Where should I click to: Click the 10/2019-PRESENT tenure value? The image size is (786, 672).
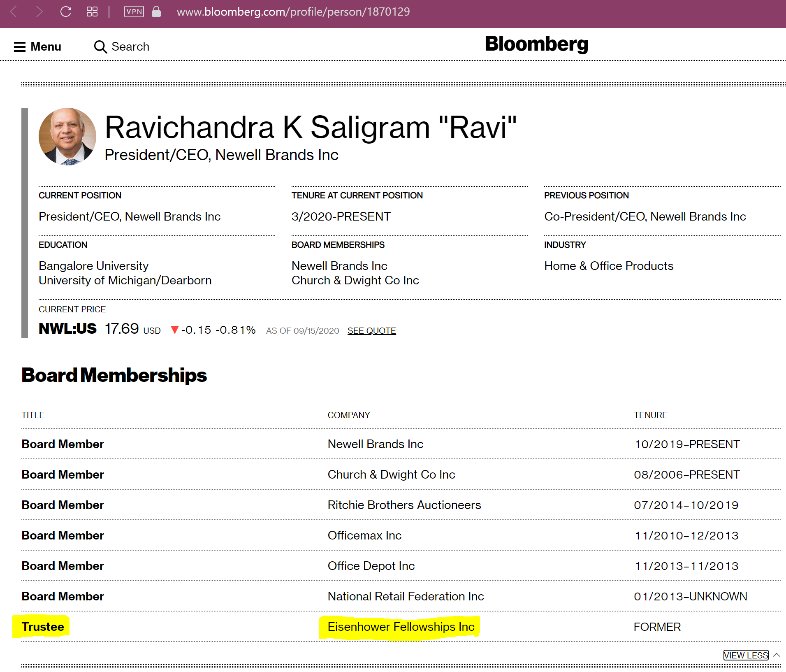pos(687,444)
